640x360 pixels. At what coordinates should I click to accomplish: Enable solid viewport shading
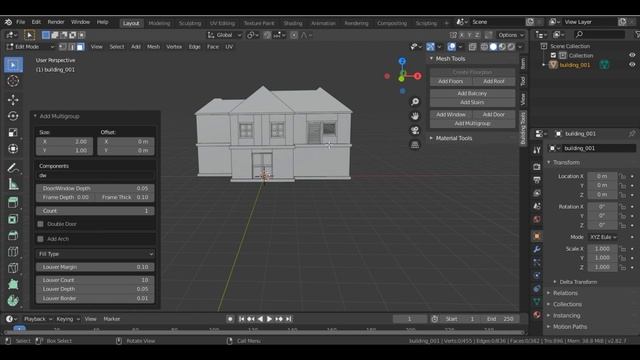tap(493, 47)
